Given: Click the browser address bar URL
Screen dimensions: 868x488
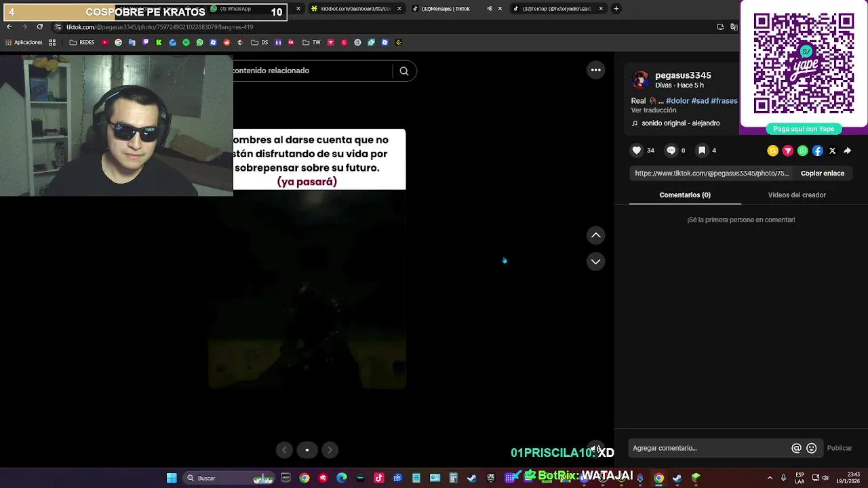Looking at the screenshot, I should click(x=159, y=27).
